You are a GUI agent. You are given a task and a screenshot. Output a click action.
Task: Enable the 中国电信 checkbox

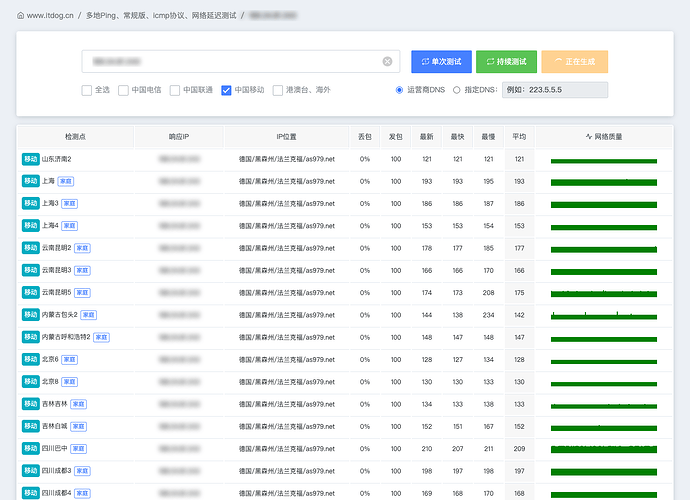[x=123, y=90]
